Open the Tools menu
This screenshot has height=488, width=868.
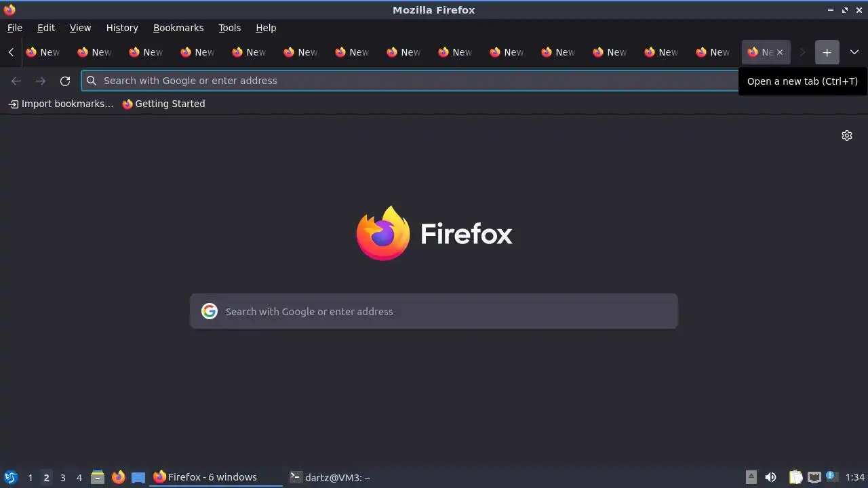point(230,28)
